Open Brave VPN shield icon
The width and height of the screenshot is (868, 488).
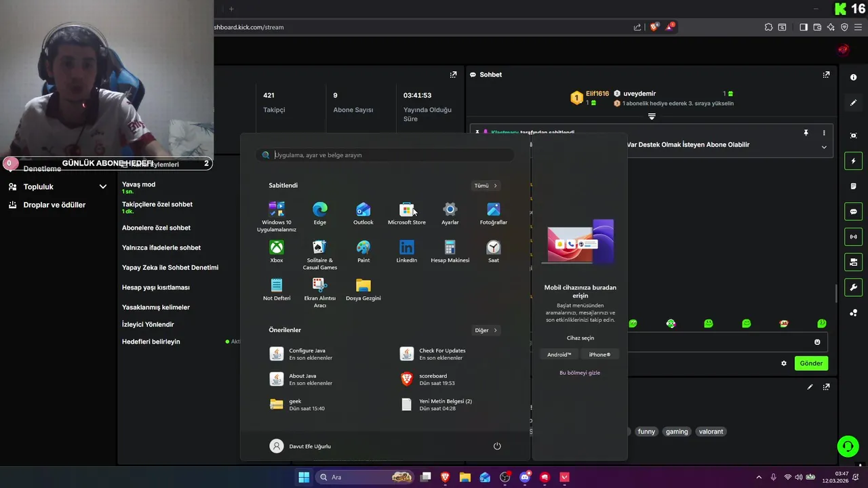point(844,27)
